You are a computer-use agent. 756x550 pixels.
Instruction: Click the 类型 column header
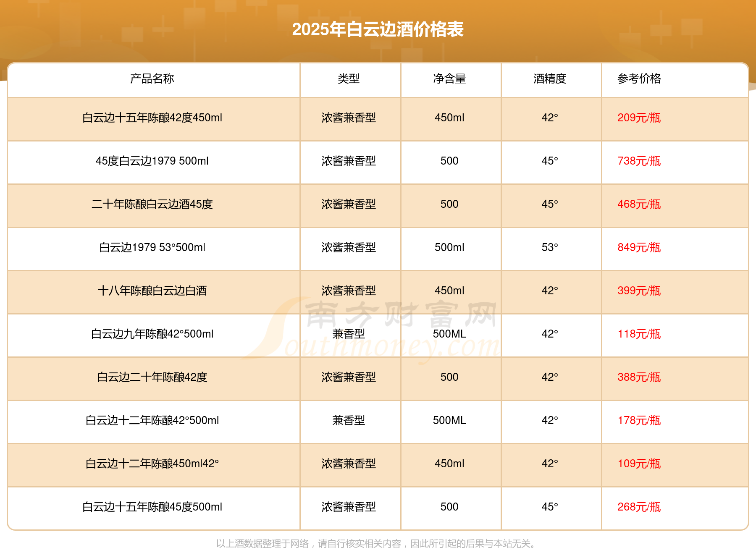pyautogui.click(x=349, y=79)
